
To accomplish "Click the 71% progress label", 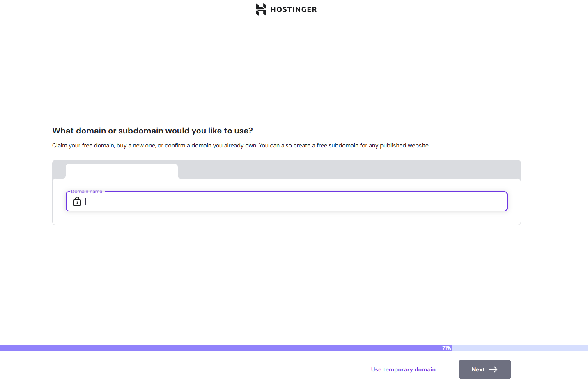I will click(x=447, y=348).
